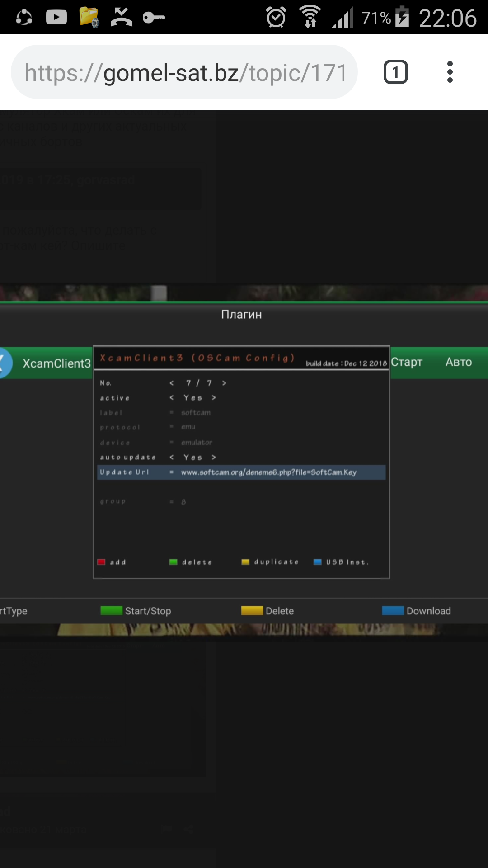Tap the battery charging icon
Viewport: 488px width, 868px height.
click(x=402, y=17)
